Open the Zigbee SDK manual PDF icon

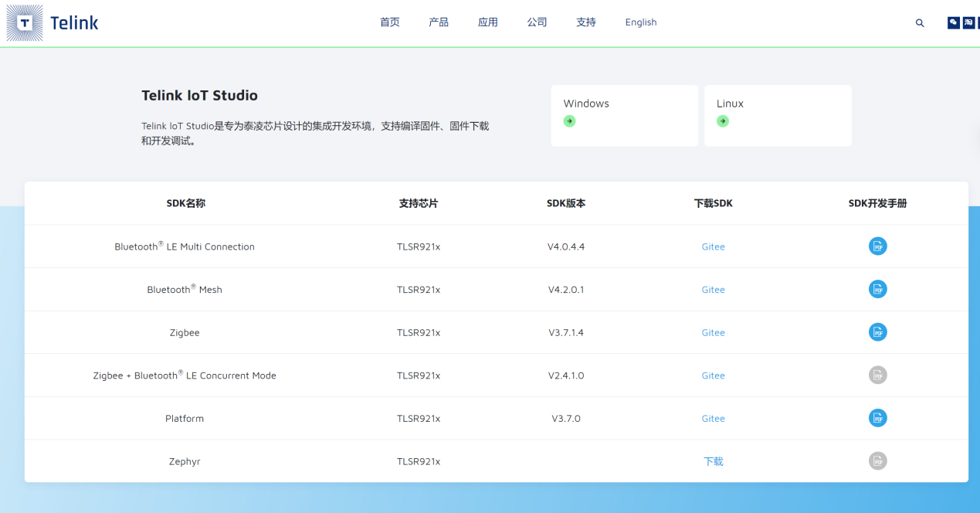[877, 332]
